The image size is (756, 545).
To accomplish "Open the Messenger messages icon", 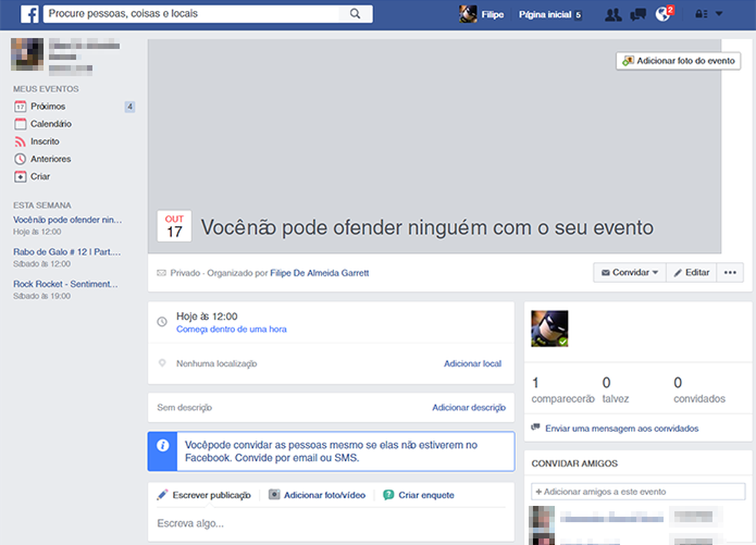I will click(638, 14).
